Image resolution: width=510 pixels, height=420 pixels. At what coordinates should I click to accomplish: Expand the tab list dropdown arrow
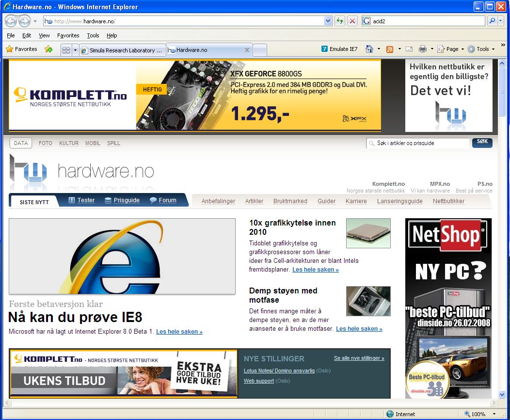pos(76,50)
